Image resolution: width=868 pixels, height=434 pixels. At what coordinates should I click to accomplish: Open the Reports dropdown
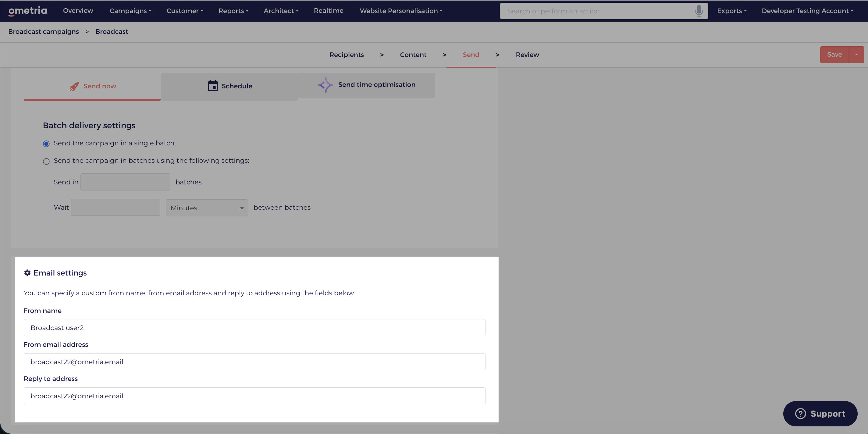click(233, 11)
